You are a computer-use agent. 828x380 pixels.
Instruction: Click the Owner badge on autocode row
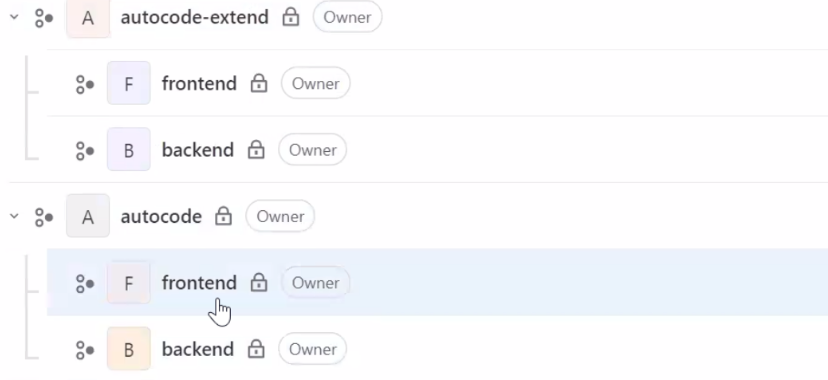point(280,216)
